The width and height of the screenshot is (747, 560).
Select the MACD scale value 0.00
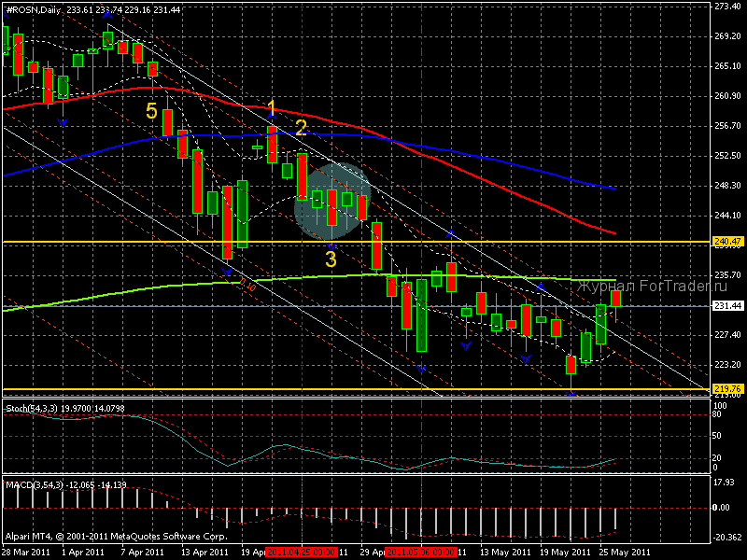721,507
